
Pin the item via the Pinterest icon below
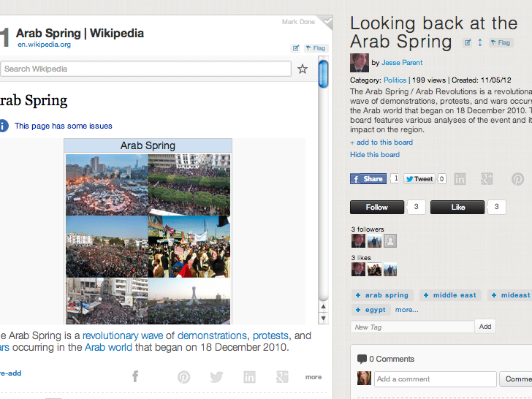[184, 377]
